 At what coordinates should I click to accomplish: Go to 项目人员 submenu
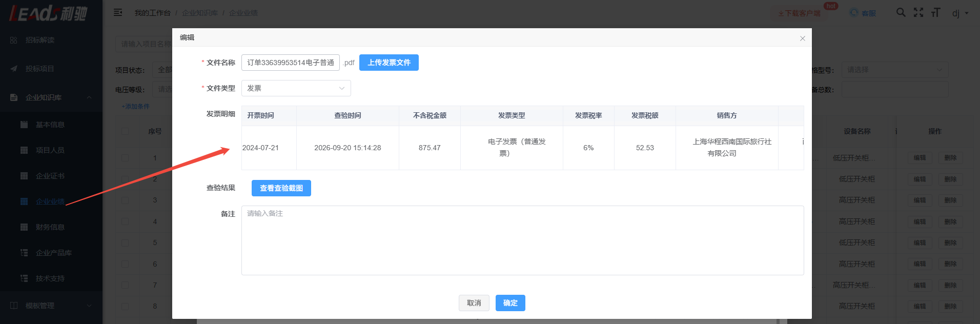50,150
